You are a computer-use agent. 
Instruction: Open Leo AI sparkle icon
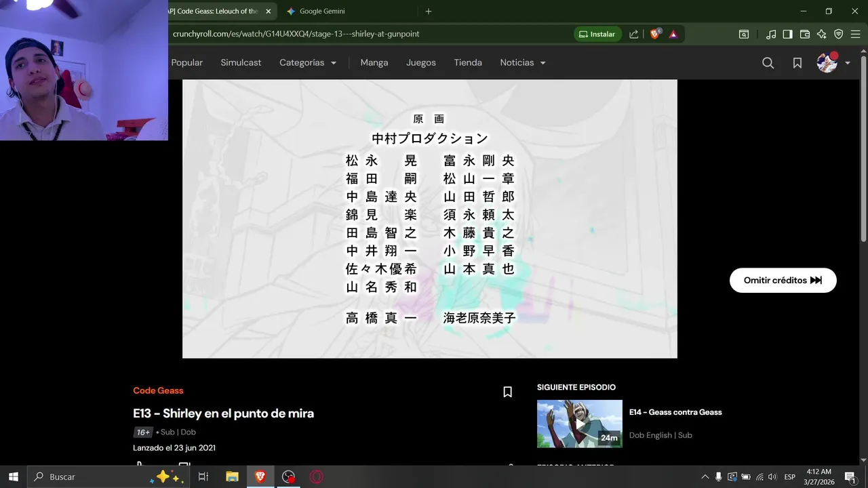822,34
